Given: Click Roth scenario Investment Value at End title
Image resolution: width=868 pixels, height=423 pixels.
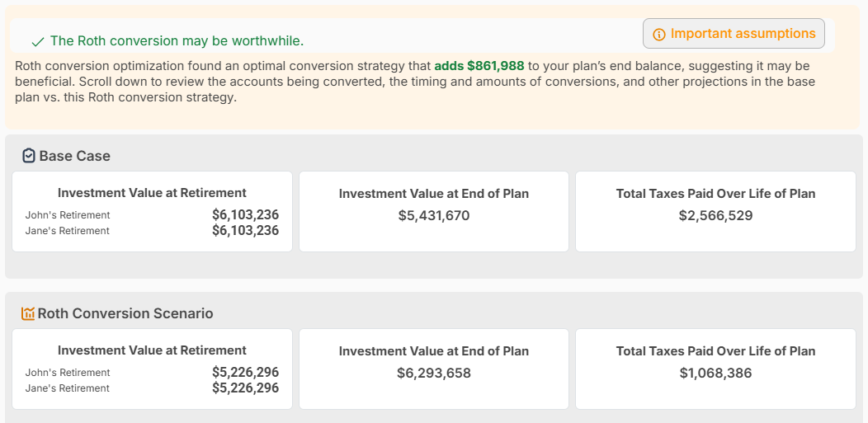Looking at the screenshot, I should (434, 351).
